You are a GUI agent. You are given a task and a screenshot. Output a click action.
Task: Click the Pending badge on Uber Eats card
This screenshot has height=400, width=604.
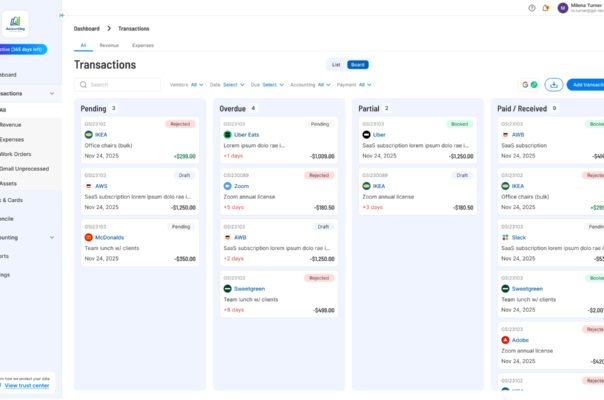[320, 124]
